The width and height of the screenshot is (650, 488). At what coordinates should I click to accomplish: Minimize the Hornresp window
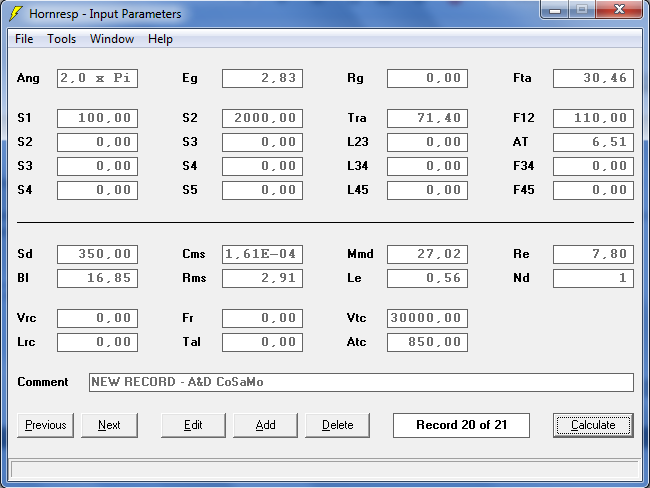click(557, 11)
